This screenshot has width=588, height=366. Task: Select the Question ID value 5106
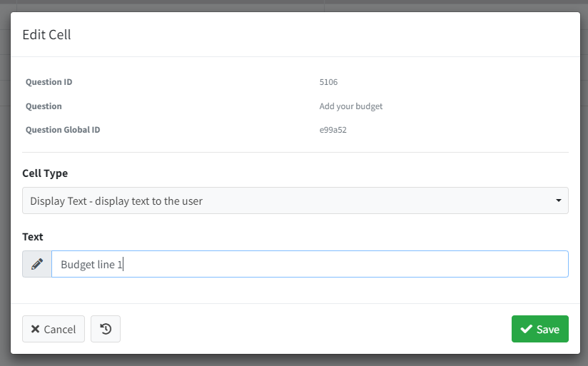pos(328,82)
